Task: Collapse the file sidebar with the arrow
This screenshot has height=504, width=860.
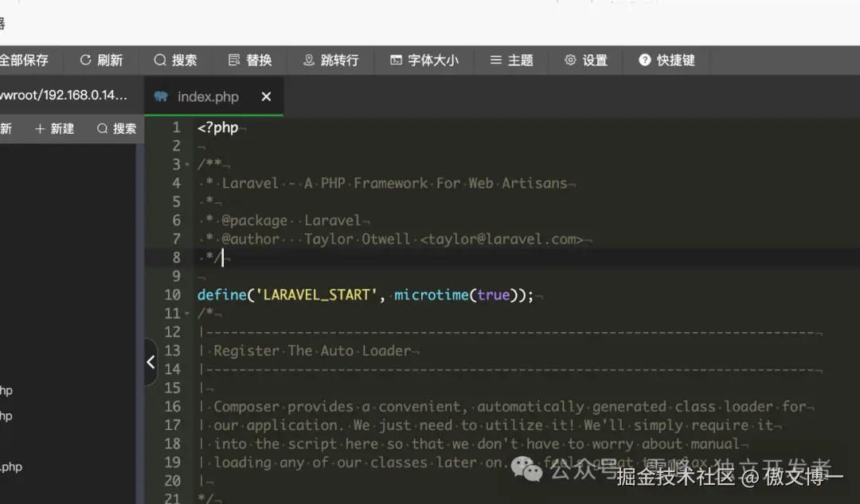Action: (x=150, y=362)
